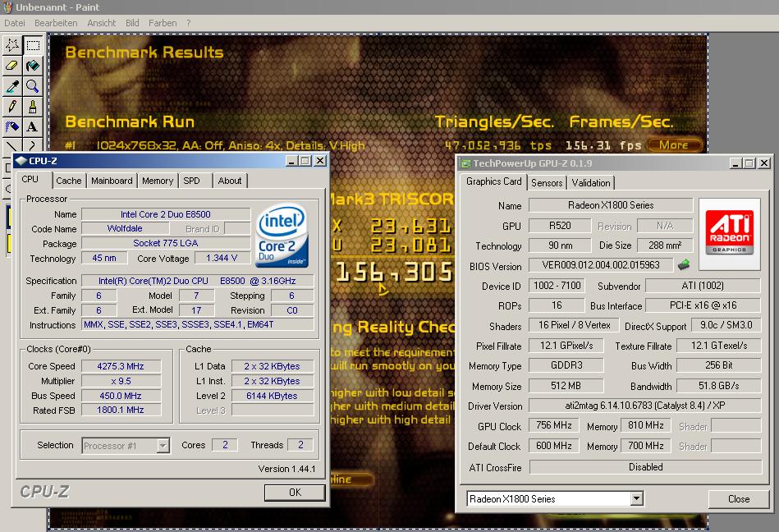This screenshot has height=532, width=779.
Task: Select the Airbrush spray tool
Action: tap(12, 127)
